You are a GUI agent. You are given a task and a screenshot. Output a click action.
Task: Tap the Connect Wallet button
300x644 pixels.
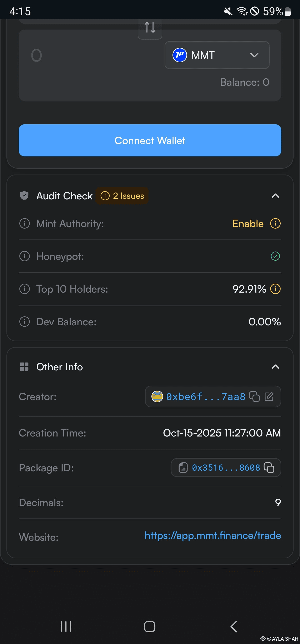point(150,140)
